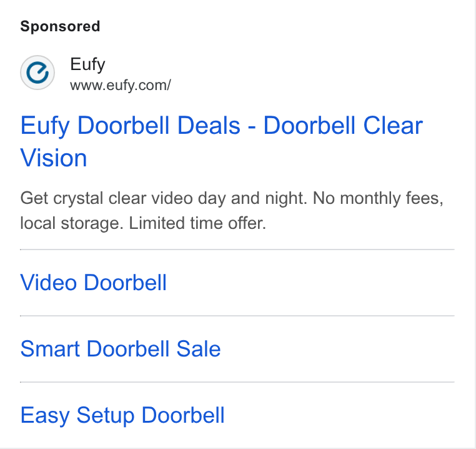Click 'Doorbell Clear' in the ad headline
Image resolution: width=476 pixels, height=449 pixels.
(x=343, y=126)
